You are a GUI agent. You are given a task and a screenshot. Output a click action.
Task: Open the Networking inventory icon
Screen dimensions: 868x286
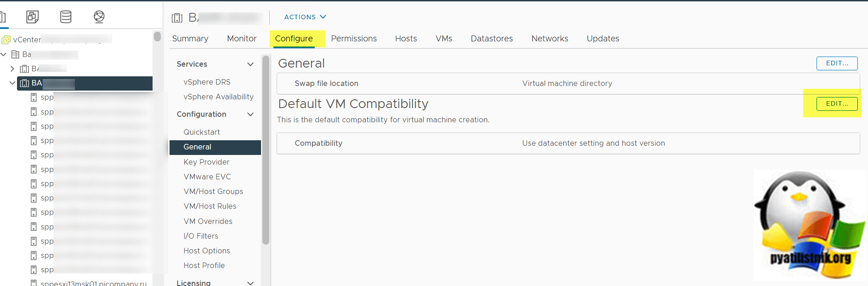(x=99, y=17)
